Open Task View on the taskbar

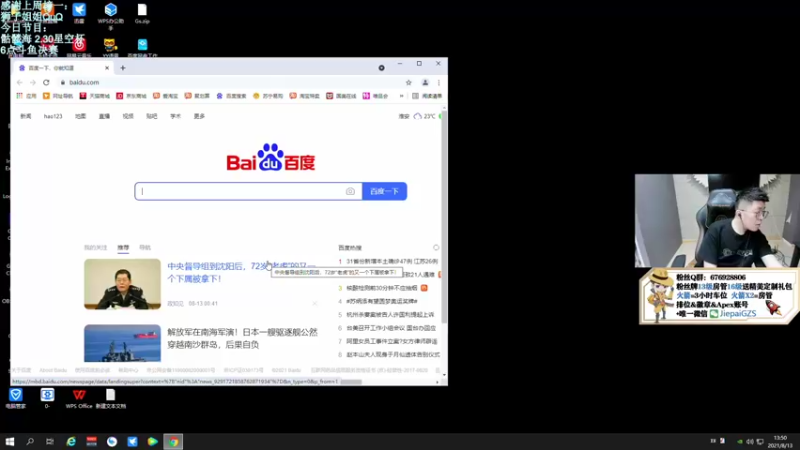[49, 441]
